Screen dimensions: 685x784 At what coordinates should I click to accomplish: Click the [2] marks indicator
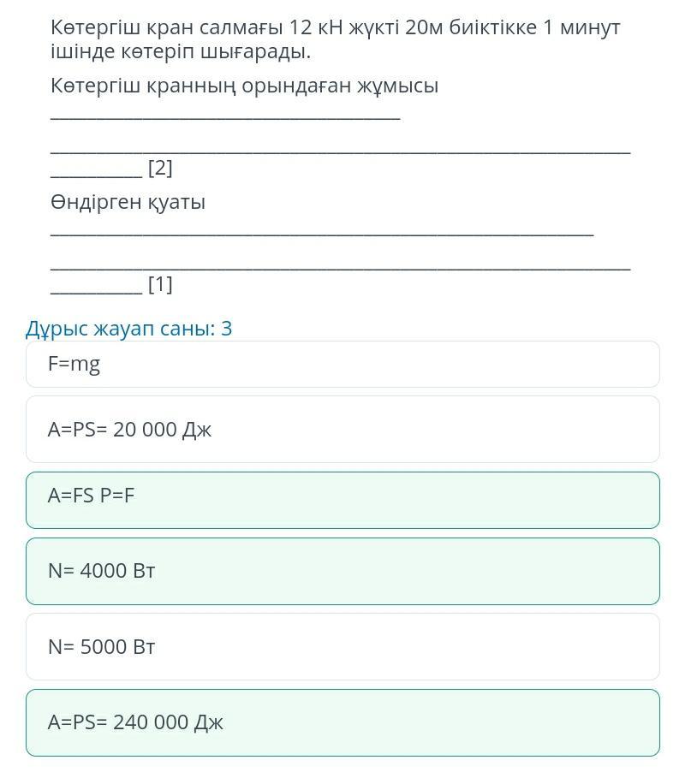pyautogui.click(x=160, y=169)
